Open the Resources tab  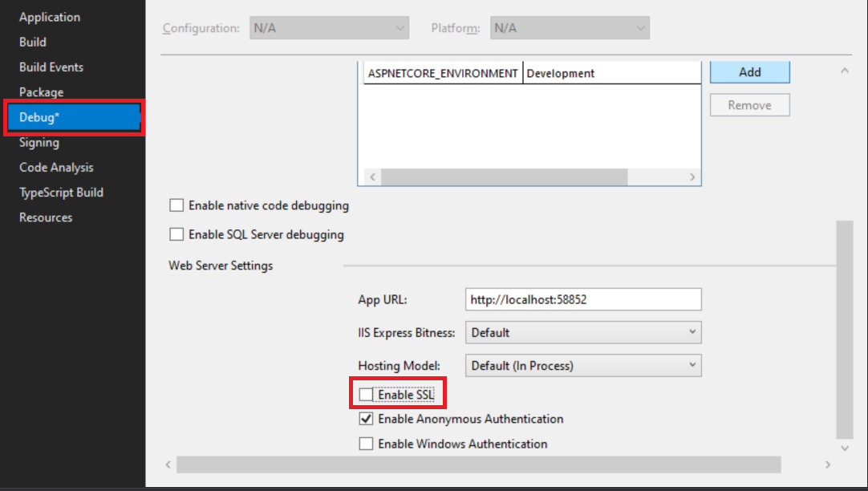pyautogui.click(x=46, y=217)
